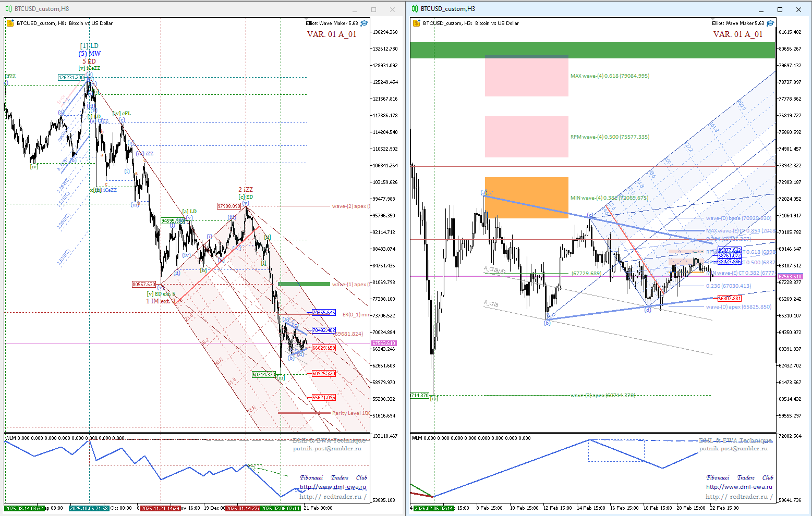Minimize the BTCUSD_custom,H3 chart window

761,9
